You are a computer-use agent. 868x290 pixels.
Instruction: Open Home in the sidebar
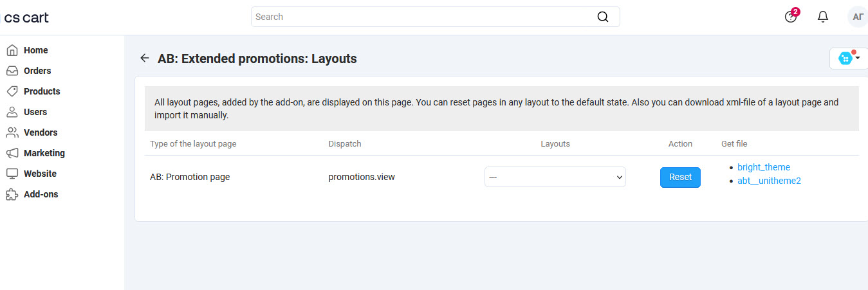point(36,50)
